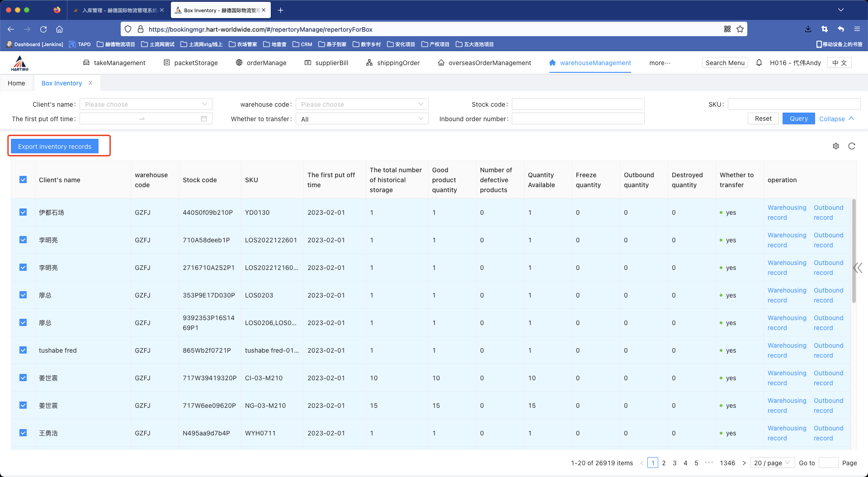868x477 pixels.
Task: Click Export inventory records button
Action: click(55, 146)
